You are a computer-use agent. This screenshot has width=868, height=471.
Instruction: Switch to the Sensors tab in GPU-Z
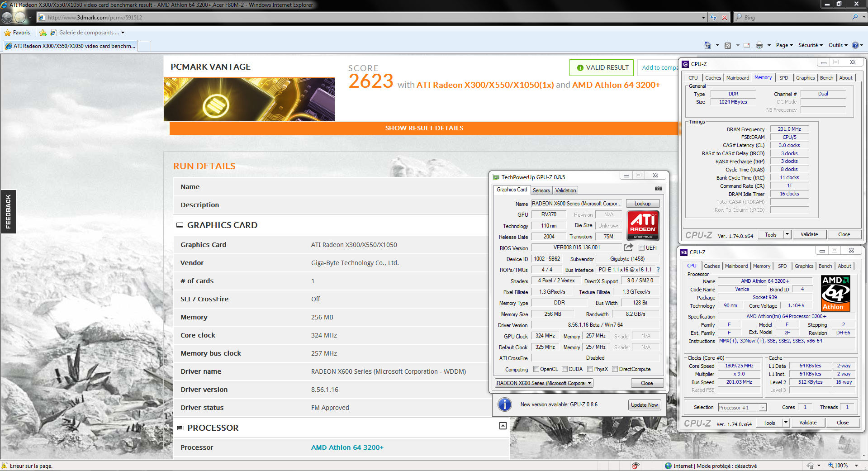[541, 190]
